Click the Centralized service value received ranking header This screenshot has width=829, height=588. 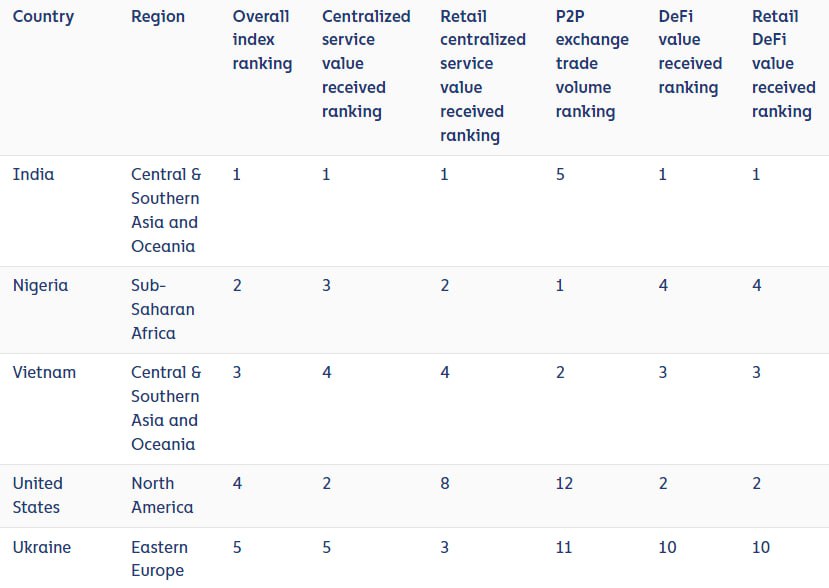point(366,64)
